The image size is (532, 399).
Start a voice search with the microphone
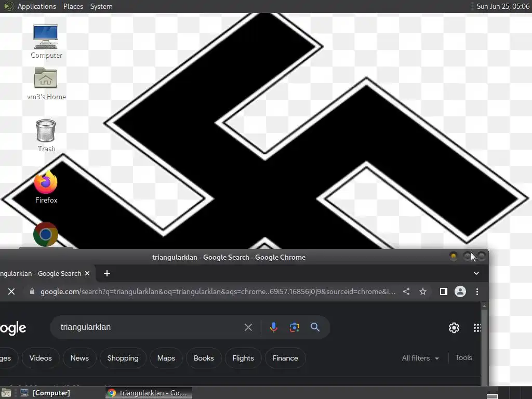point(273,327)
